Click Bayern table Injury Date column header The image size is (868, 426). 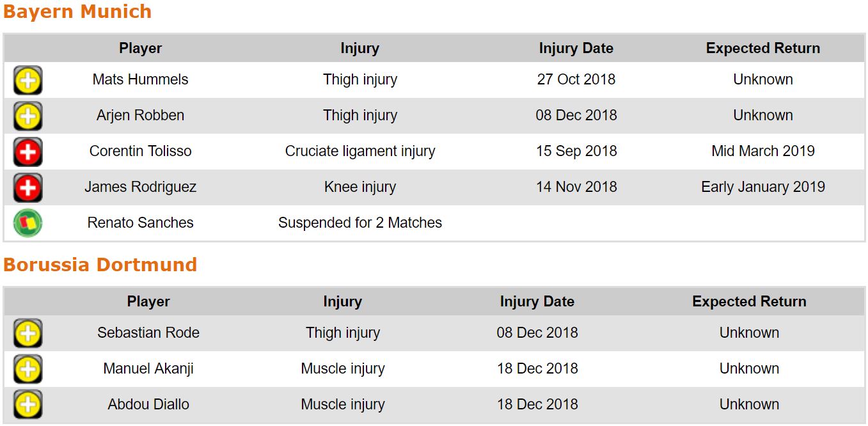click(x=576, y=48)
